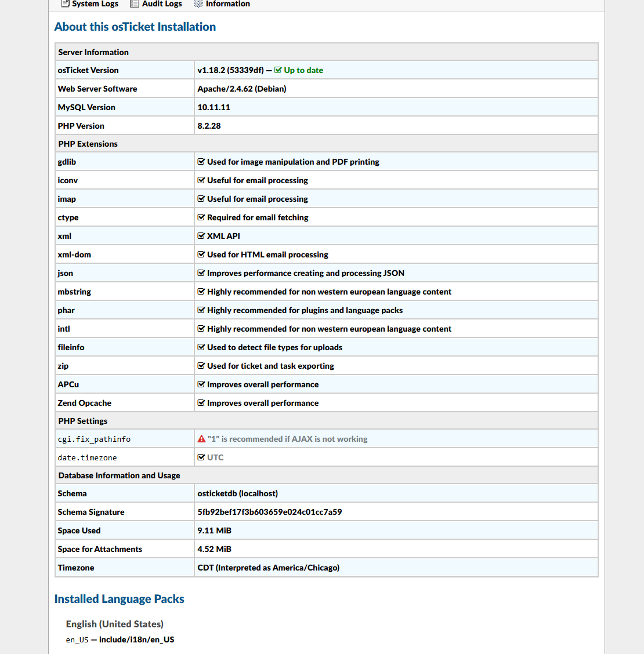
Task: Click the 'date.timezone' setting name
Action: 87,457
